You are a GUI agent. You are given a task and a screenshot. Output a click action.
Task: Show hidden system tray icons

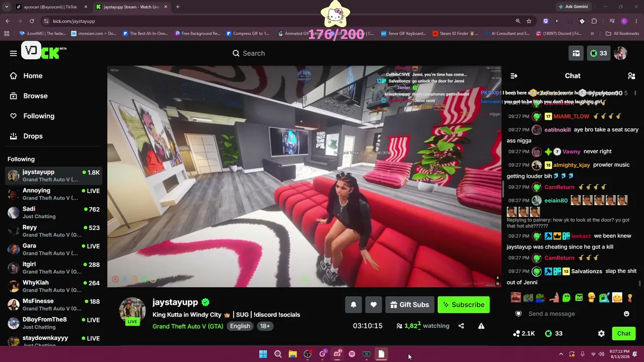pyautogui.click(x=561, y=354)
